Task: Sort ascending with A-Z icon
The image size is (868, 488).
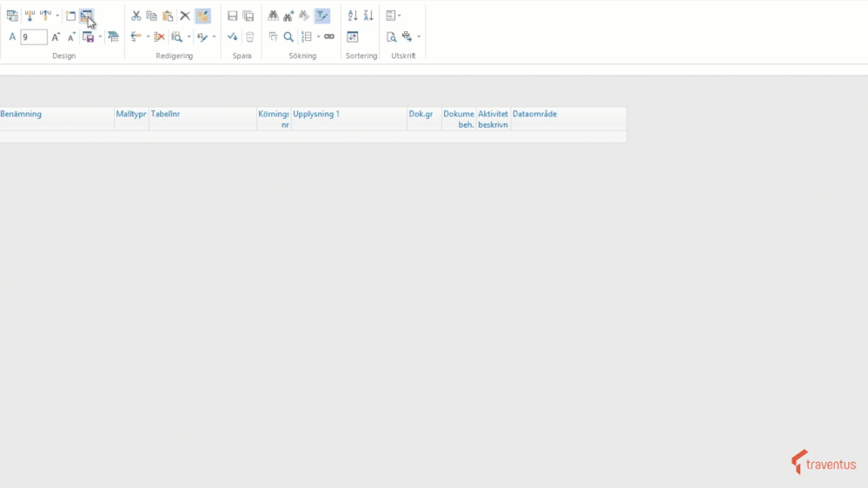Action: (353, 16)
